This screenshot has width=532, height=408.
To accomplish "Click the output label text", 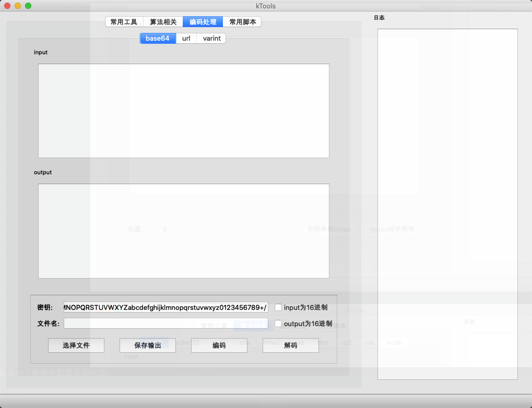I will (43, 172).
